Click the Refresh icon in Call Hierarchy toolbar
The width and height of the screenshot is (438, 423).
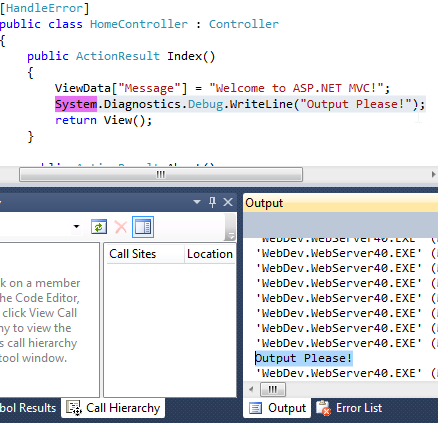(99, 227)
